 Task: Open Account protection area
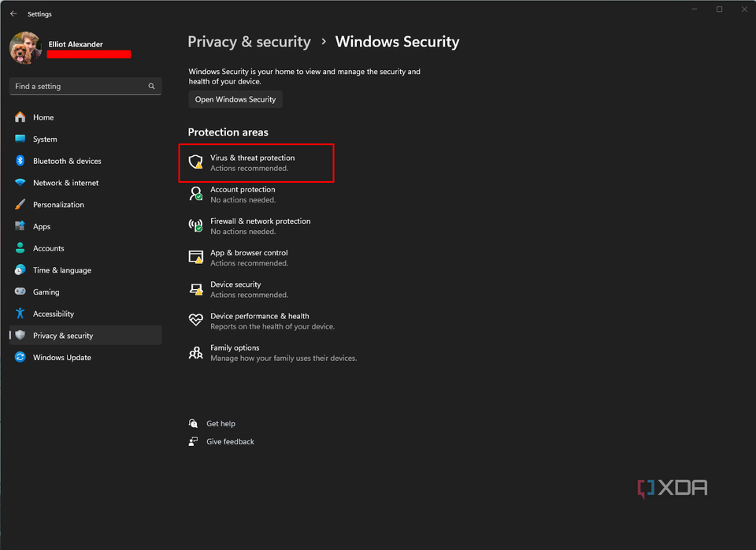coord(243,195)
